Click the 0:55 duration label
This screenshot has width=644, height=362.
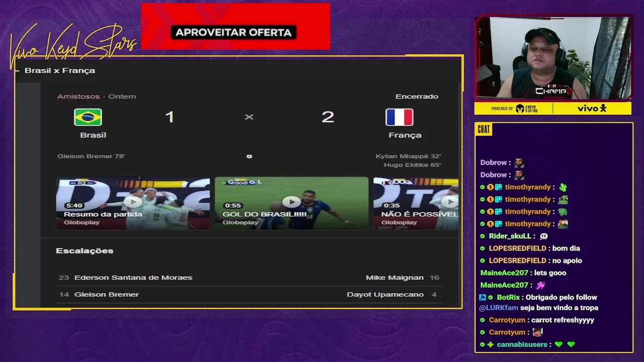coord(232,206)
